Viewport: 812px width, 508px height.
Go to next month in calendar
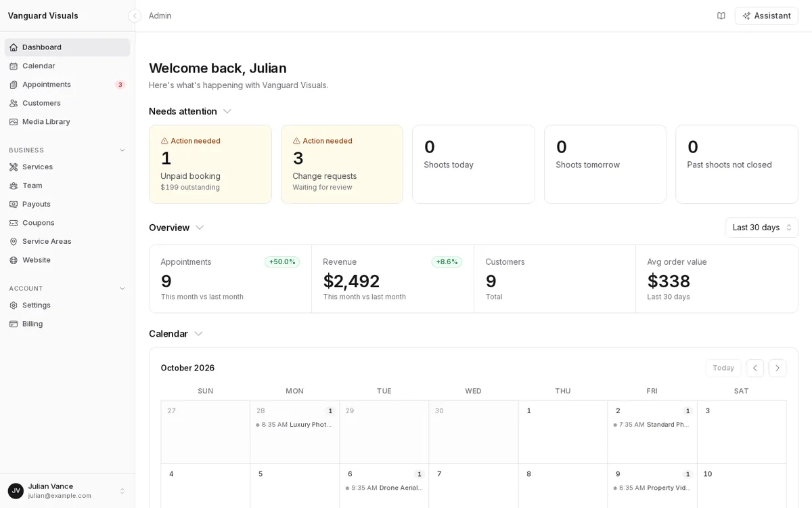coord(777,368)
